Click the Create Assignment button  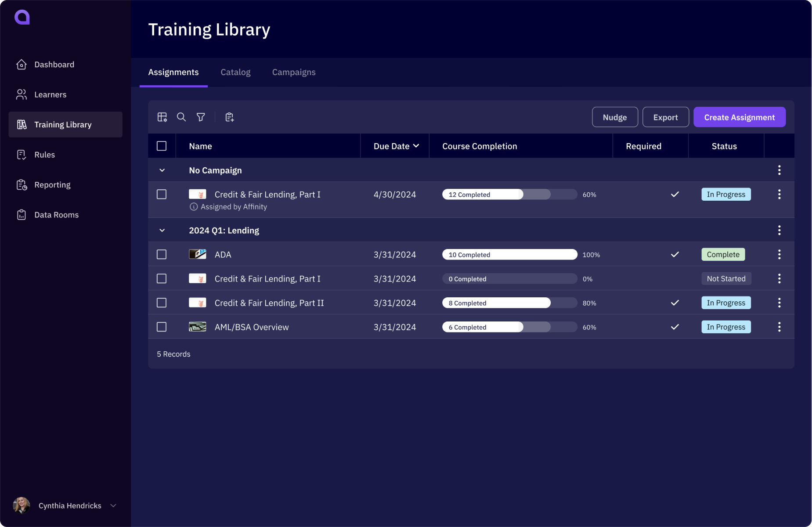pos(739,117)
